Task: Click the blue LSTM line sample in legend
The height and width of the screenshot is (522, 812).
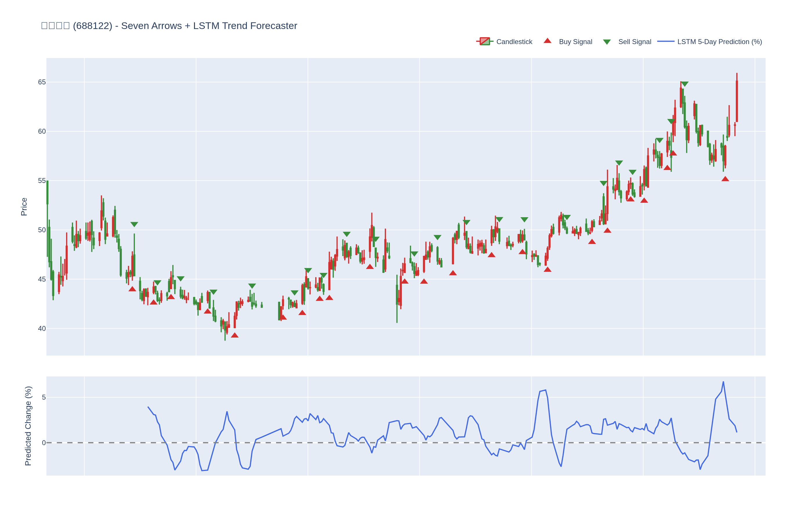Action: tap(665, 41)
